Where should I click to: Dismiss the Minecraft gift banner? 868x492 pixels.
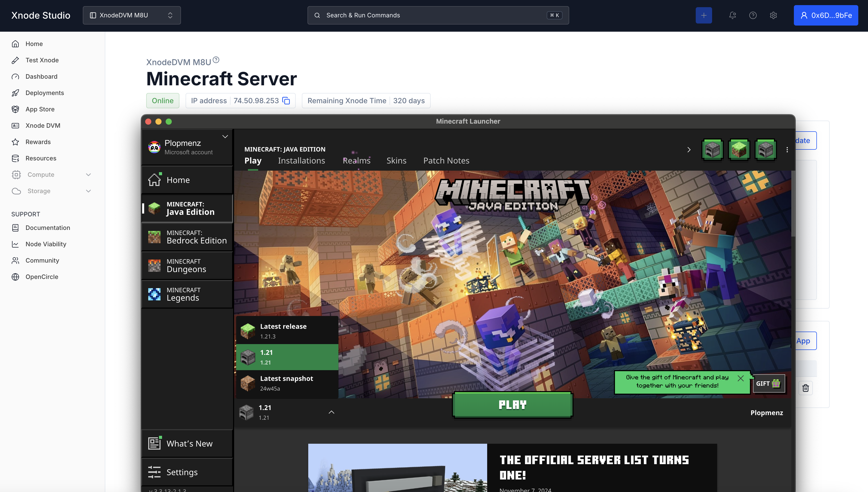[740, 378]
